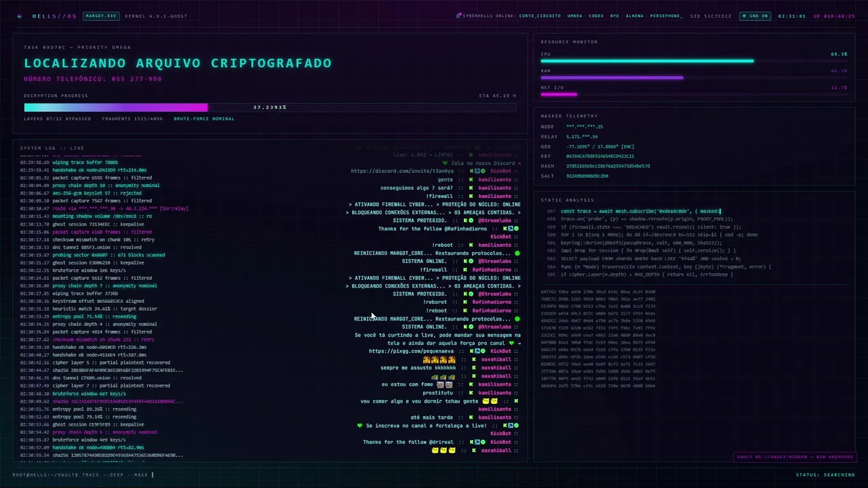
Task: Click Kick badge on 'até mais tarde' message
Action: (471, 418)
